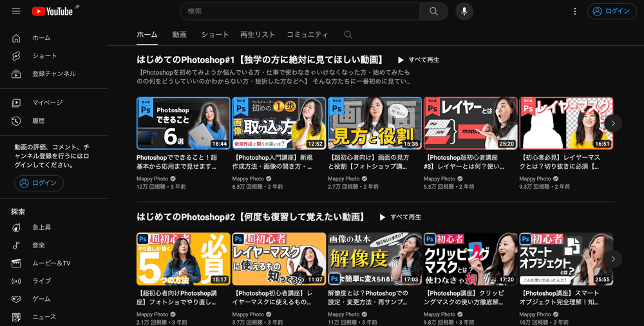
Task: Click the 探索 section heading
Action: click(18, 212)
